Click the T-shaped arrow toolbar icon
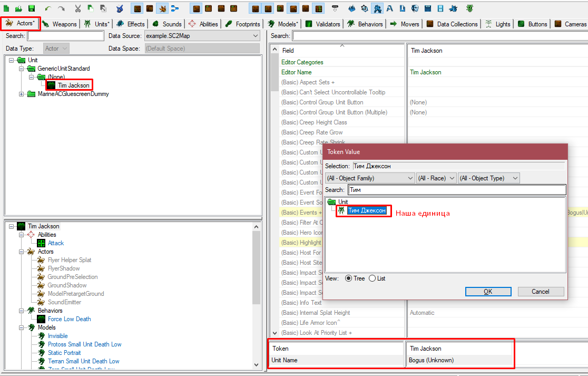The width and height of the screenshot is (588, 376). (335, 8)
